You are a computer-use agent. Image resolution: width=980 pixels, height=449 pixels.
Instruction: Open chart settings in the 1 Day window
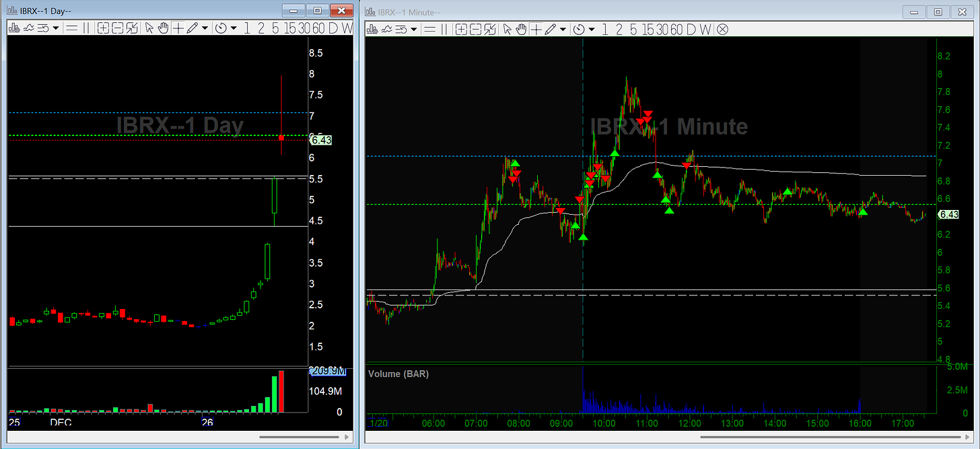13,28
